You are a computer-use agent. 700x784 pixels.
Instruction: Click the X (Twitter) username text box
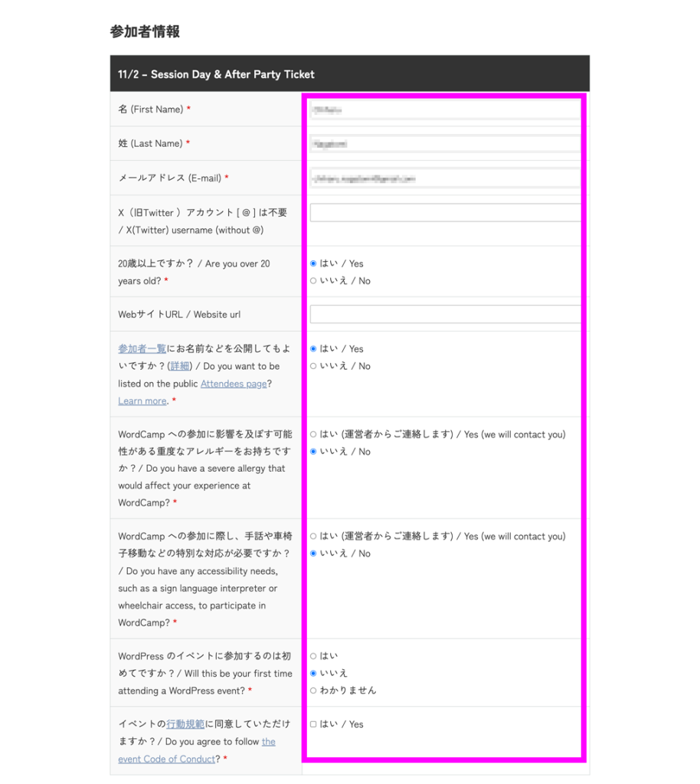(444, 213)
